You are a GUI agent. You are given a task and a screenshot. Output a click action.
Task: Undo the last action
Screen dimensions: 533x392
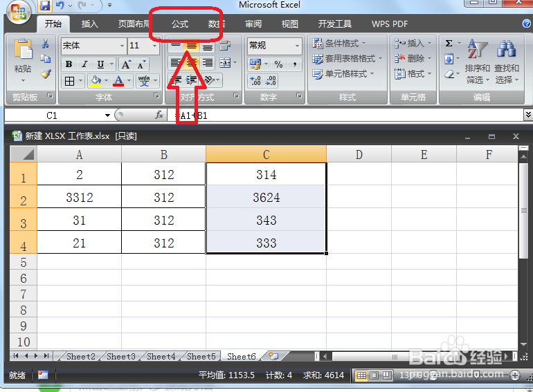coord(60,5)
